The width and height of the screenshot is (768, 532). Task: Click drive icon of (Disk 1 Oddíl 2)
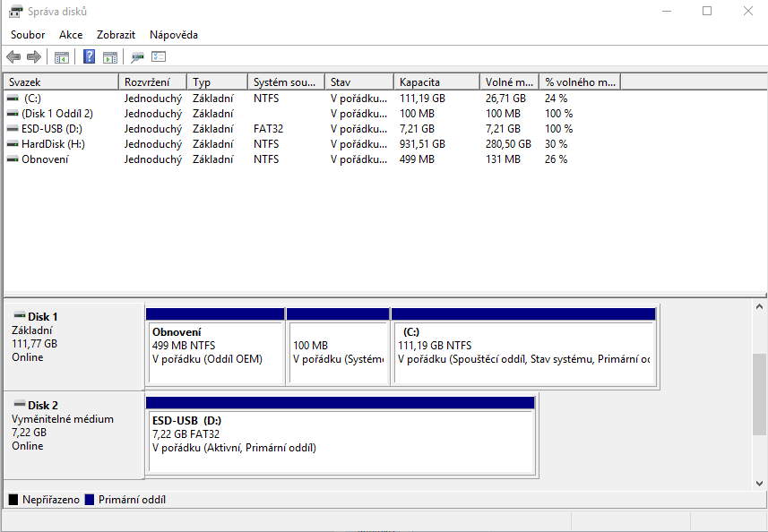13,114
